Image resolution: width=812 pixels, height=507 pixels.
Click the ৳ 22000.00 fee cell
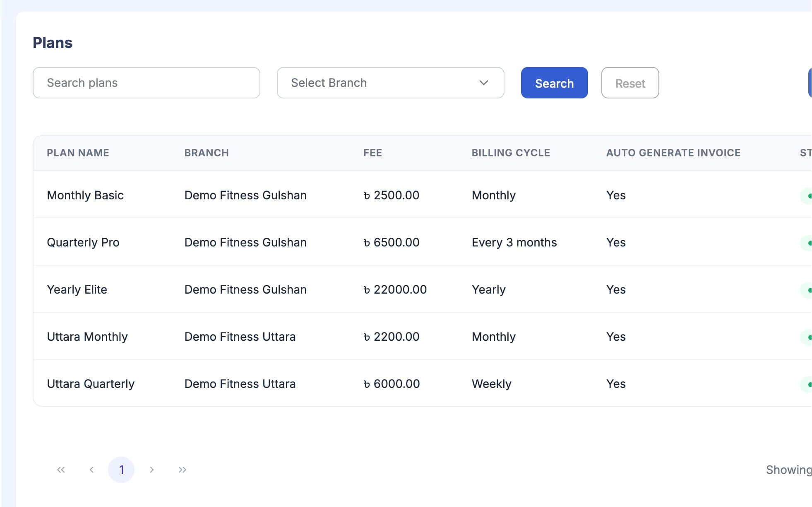[x=395, y=289]
